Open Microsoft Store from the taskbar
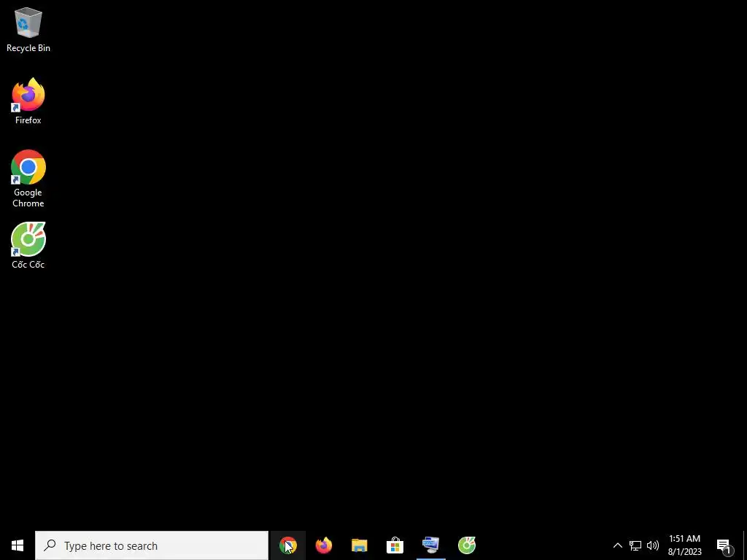747x560 pixels. pyautogui.click(x=395, y=545)
